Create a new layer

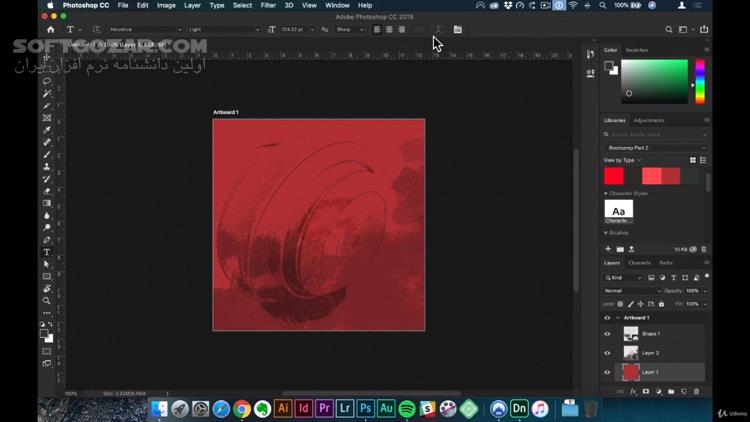tap(684, 391)
